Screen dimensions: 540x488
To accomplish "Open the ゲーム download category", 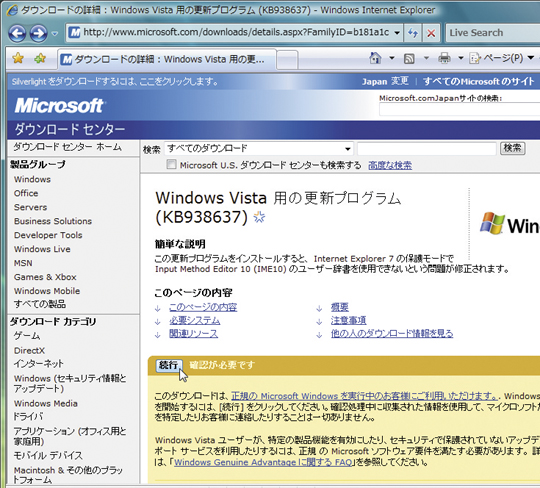I will [x=27, y=336].
